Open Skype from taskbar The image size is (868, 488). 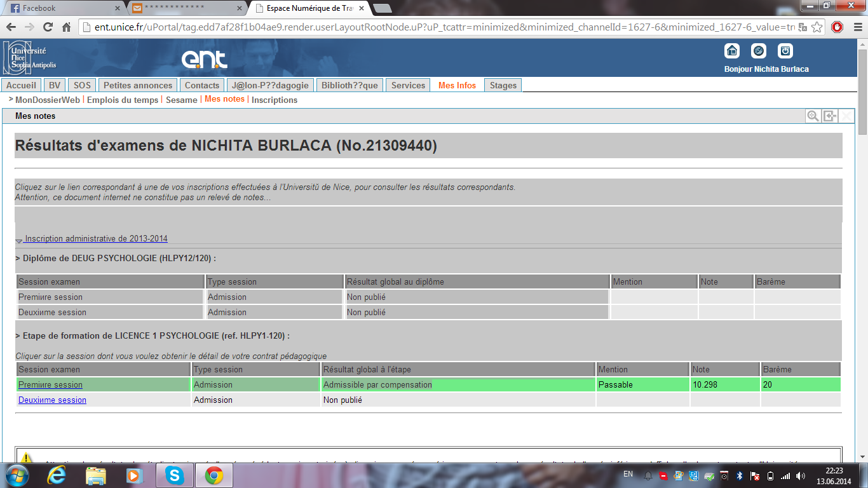pyautogui.click(x=173, y=475)
